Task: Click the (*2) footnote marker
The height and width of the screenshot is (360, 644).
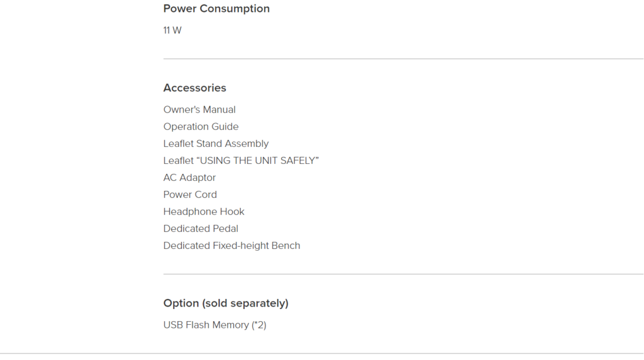Action: (258, 325)
